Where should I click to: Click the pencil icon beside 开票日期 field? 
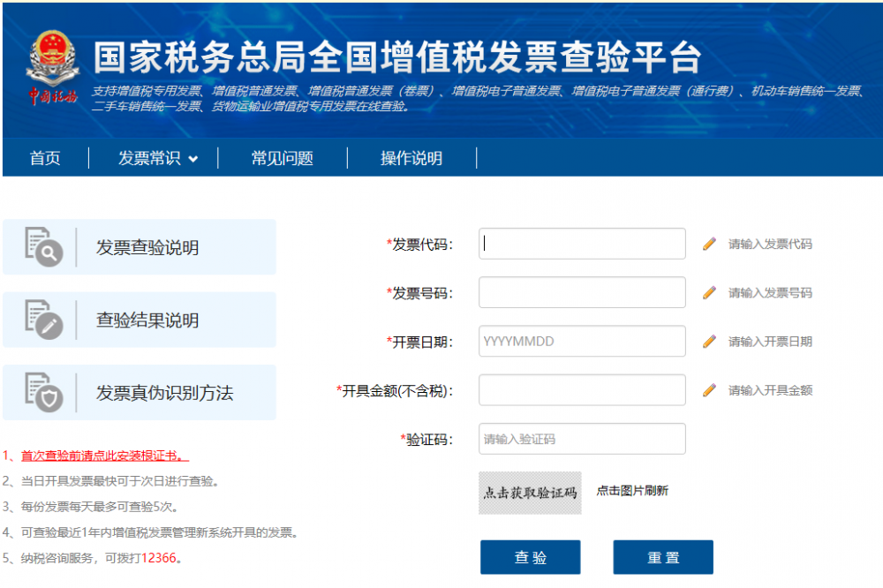pyautogui.click(x=709, y=342)
